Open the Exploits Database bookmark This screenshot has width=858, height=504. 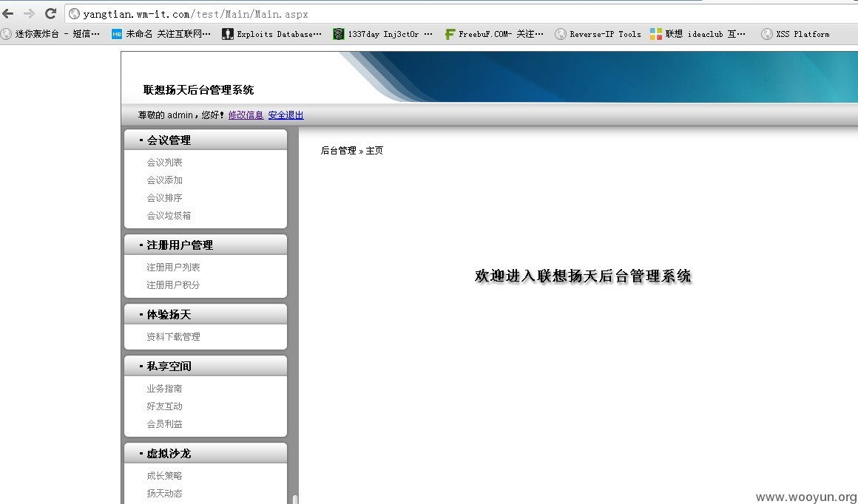pos(271,34)
